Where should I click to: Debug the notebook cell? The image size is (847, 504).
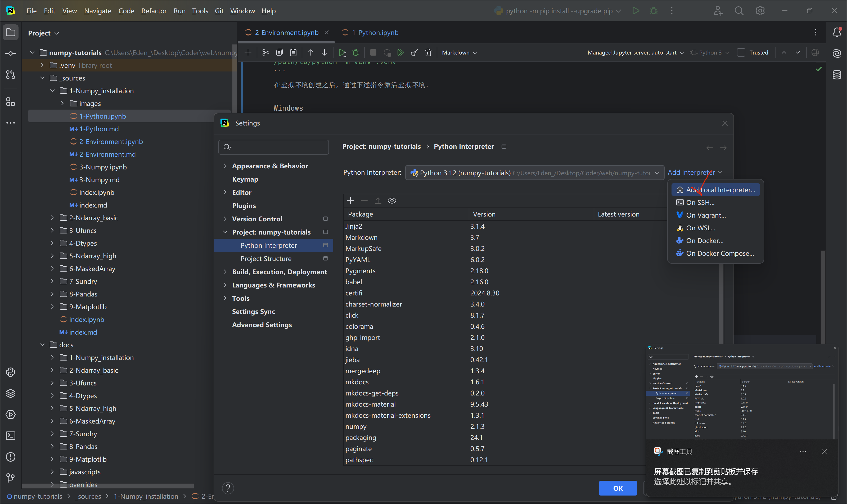[x=355, y=52]
